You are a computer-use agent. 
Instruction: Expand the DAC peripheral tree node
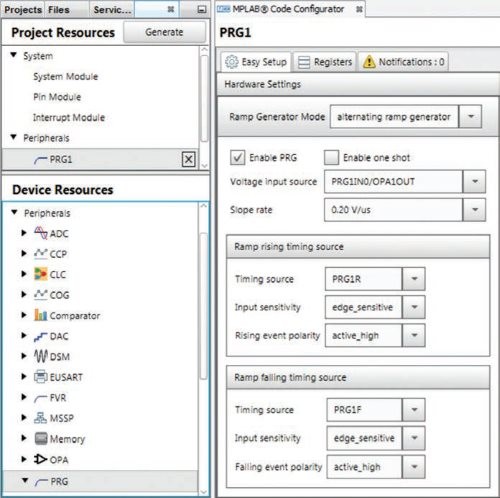24,336
